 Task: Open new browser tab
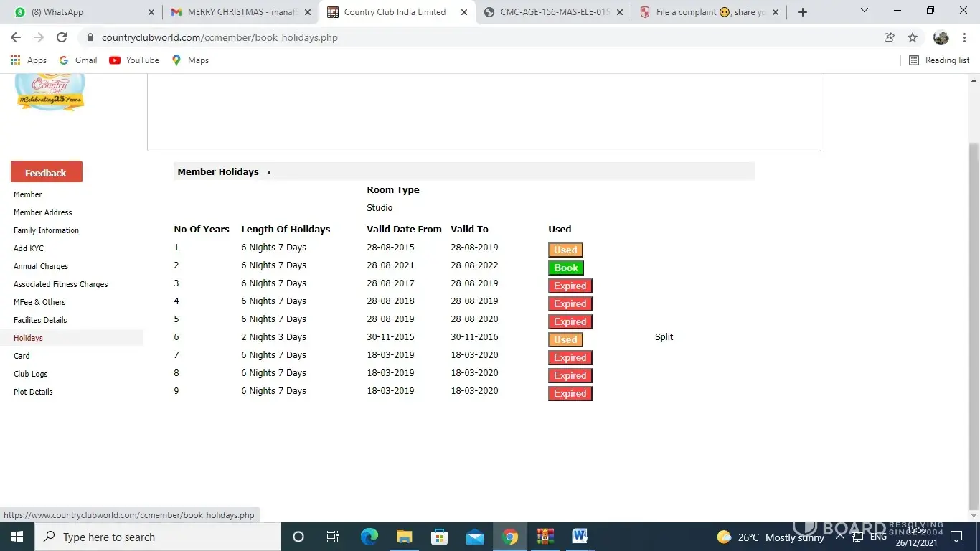click(x=803, y=12)
